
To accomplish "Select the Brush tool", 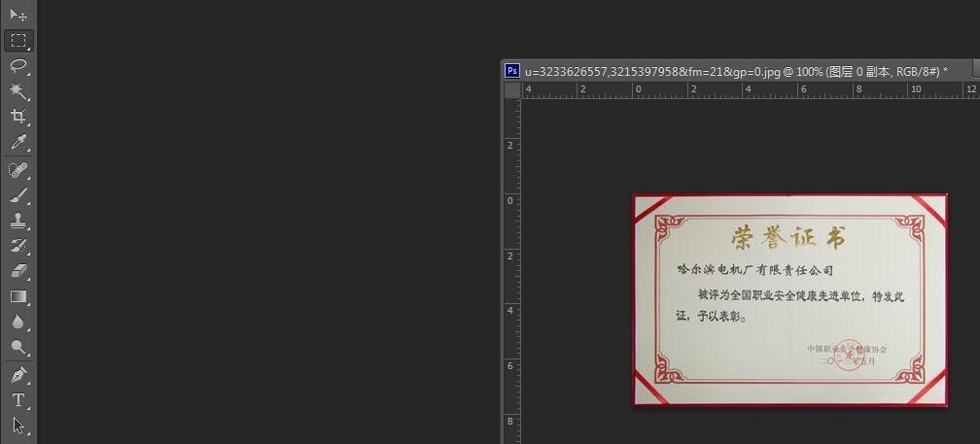I will pyautogui.click(x=18, y=195).
